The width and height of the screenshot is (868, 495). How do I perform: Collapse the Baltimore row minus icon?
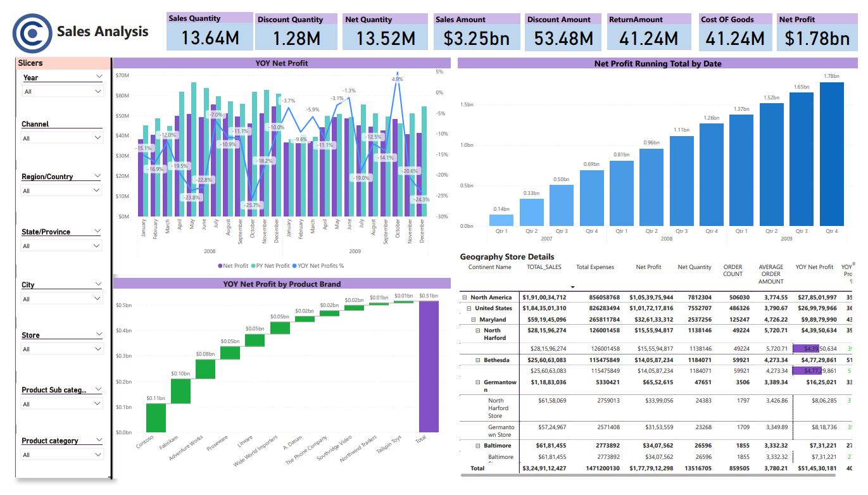coord(478,446)
